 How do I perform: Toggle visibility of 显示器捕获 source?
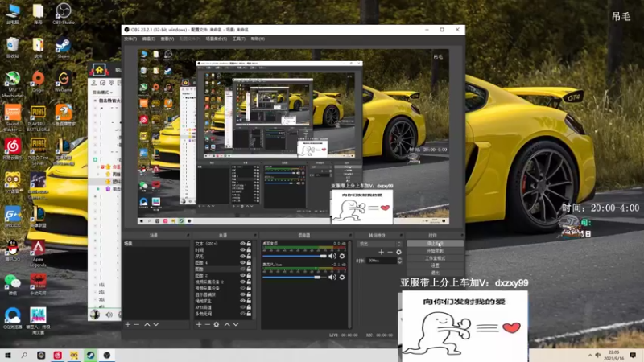(x=242, y=294)
